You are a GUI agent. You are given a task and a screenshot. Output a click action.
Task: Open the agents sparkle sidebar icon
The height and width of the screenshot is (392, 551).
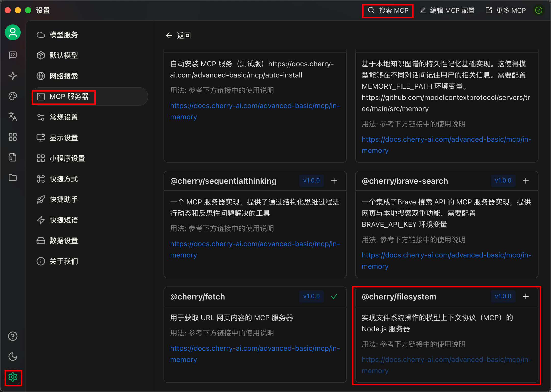pos(13,76)
